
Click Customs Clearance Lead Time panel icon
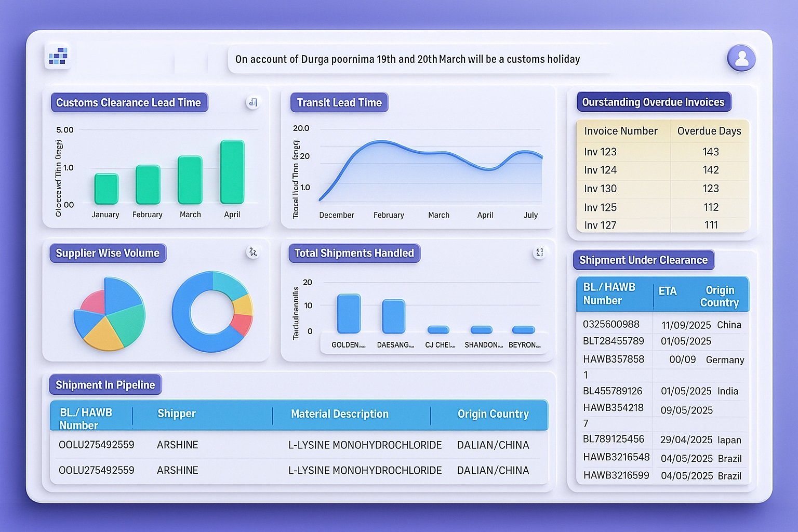[252, 102]
